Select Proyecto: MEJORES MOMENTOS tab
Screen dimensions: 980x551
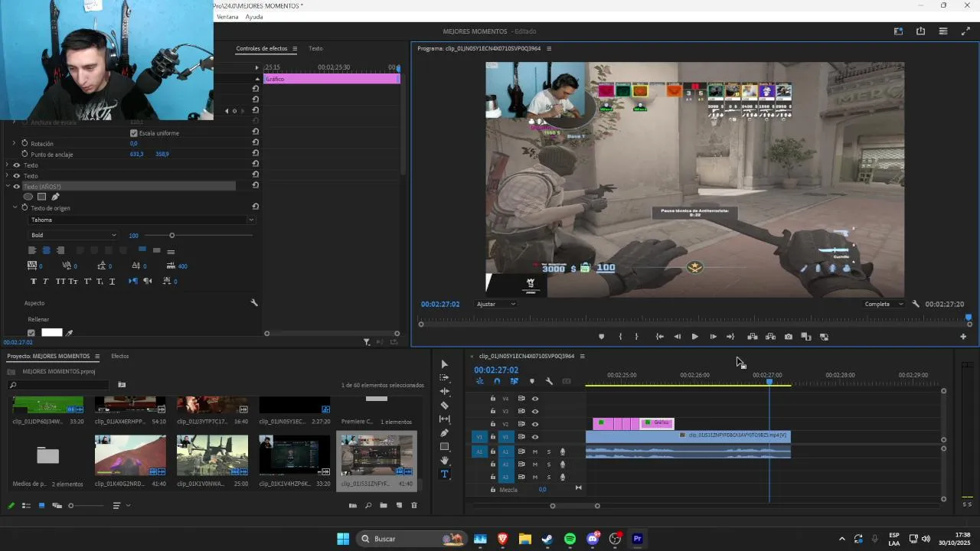tap(48, 356)
